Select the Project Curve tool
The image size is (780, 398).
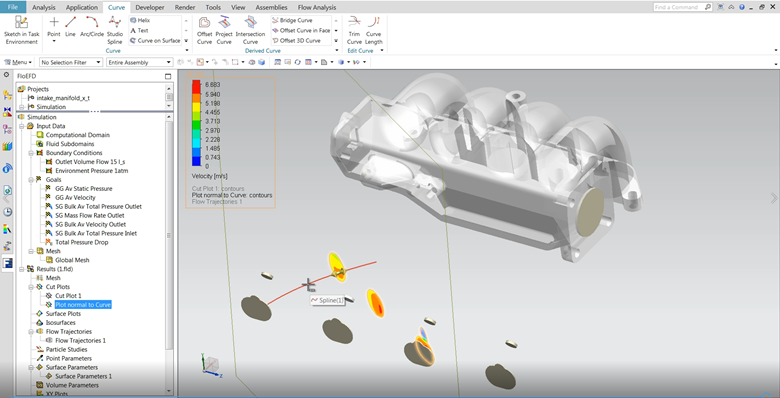click(x=224, y=30)
